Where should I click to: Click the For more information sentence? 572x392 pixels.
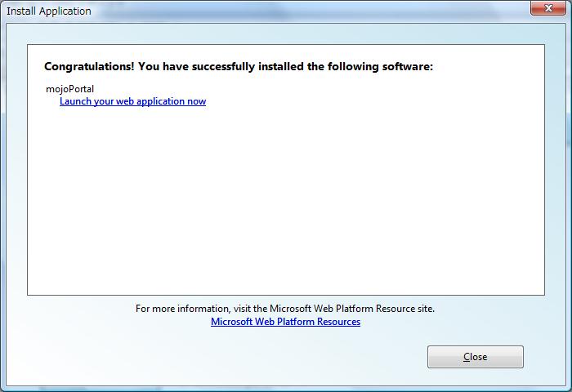point(285,309)
